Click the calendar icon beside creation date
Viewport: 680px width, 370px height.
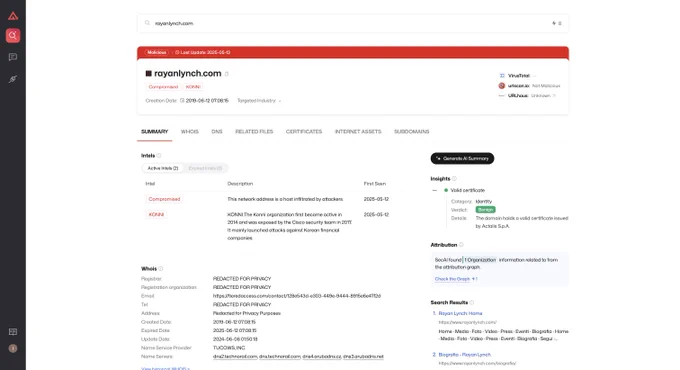point(182,100)
